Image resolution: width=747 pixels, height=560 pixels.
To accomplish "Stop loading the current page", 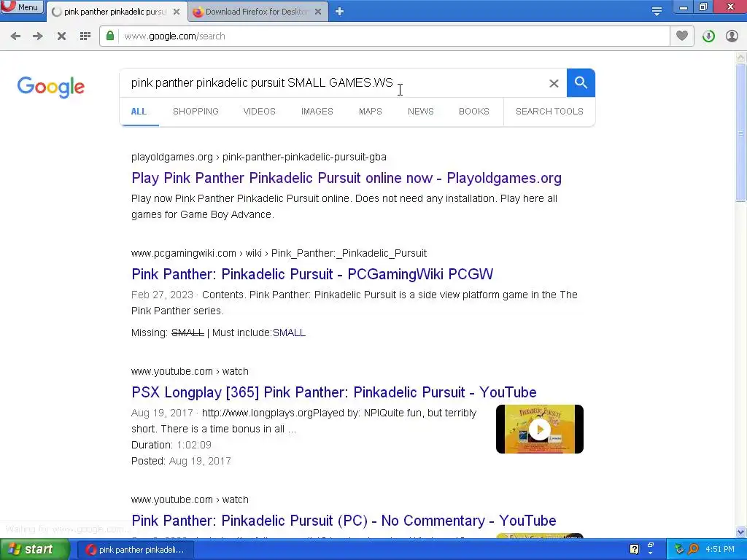I will (x=61, y=36).
